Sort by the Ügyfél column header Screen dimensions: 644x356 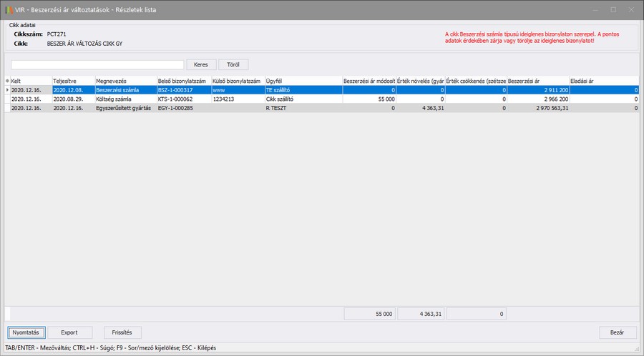[x=302, y=81]
